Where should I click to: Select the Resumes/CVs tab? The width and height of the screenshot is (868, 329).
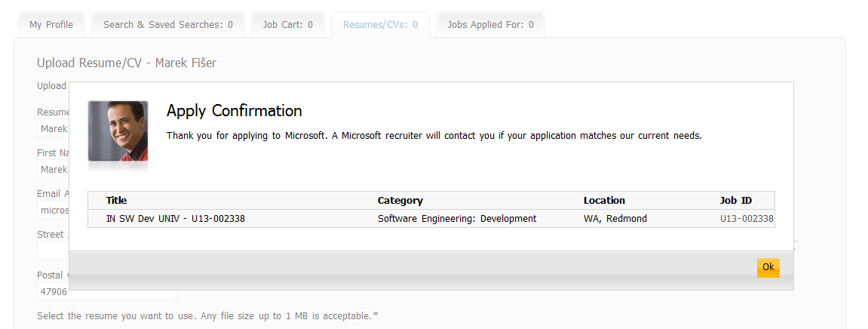(380, 25)
